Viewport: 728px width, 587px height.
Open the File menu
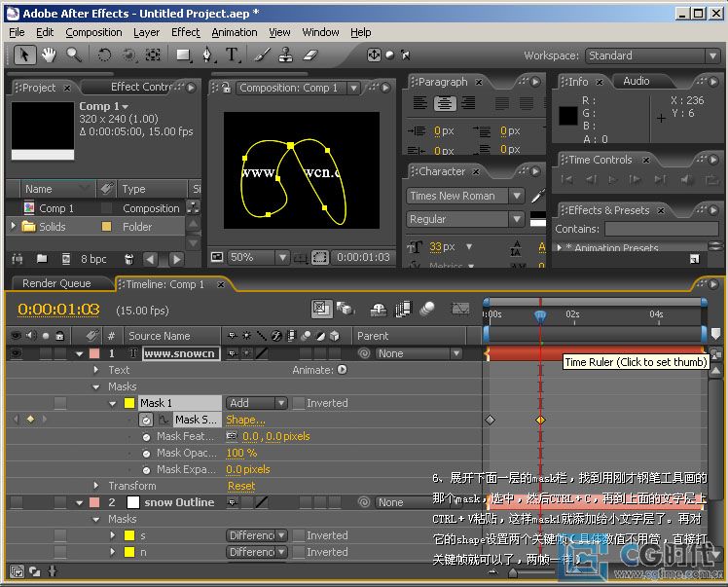click(17, 32)
